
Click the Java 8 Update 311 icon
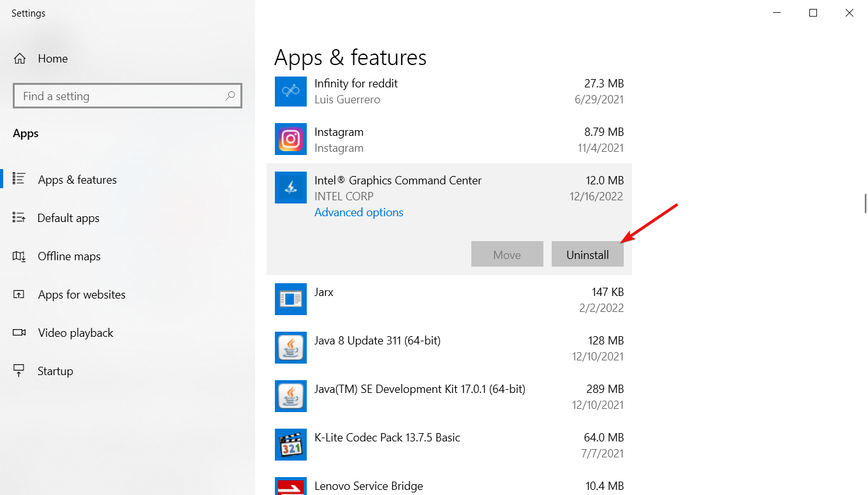(x=291, y=348)
